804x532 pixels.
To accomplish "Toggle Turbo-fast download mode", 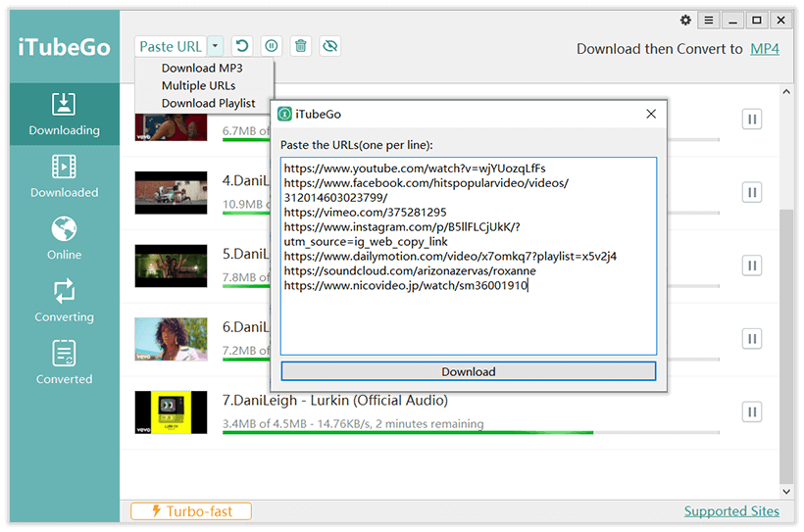I will (x=191, y=510).
